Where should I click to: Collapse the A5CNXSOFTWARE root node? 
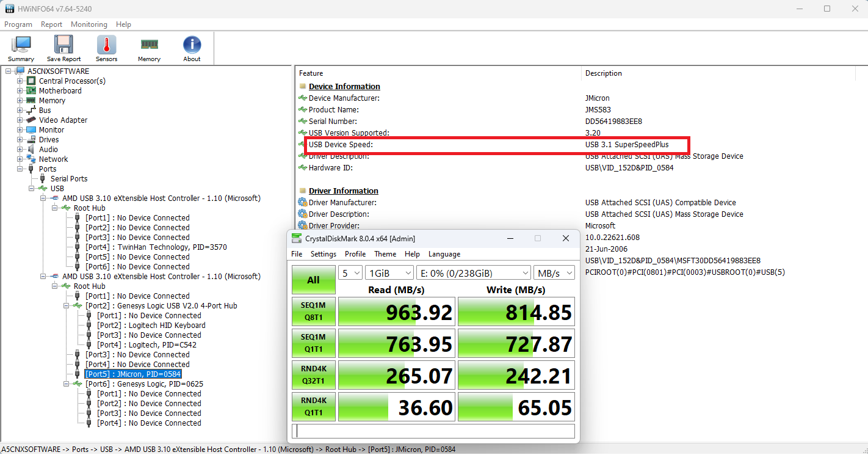9,71
